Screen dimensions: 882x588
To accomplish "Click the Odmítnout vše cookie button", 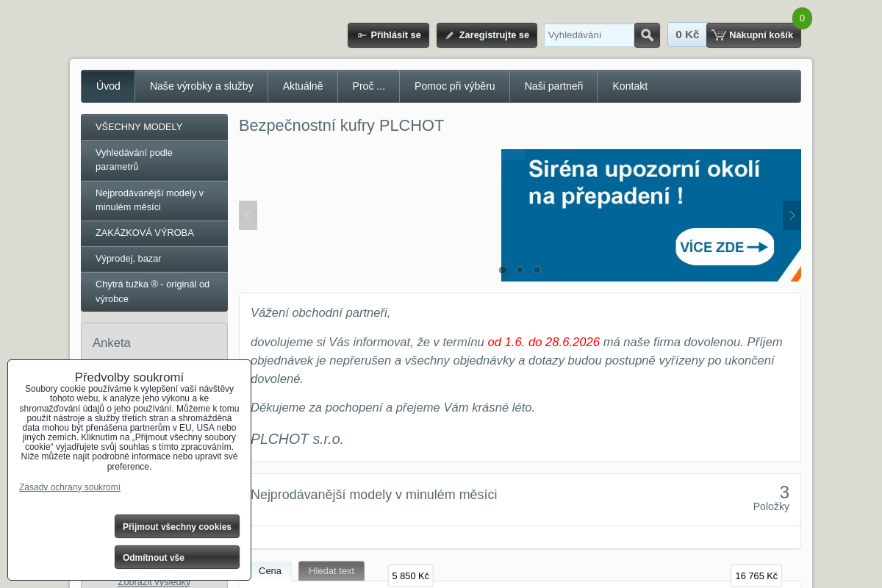I will click(x=177, y=557).
